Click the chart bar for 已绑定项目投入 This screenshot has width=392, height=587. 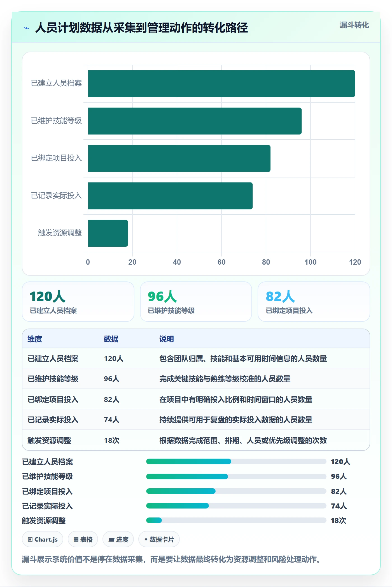179,158
